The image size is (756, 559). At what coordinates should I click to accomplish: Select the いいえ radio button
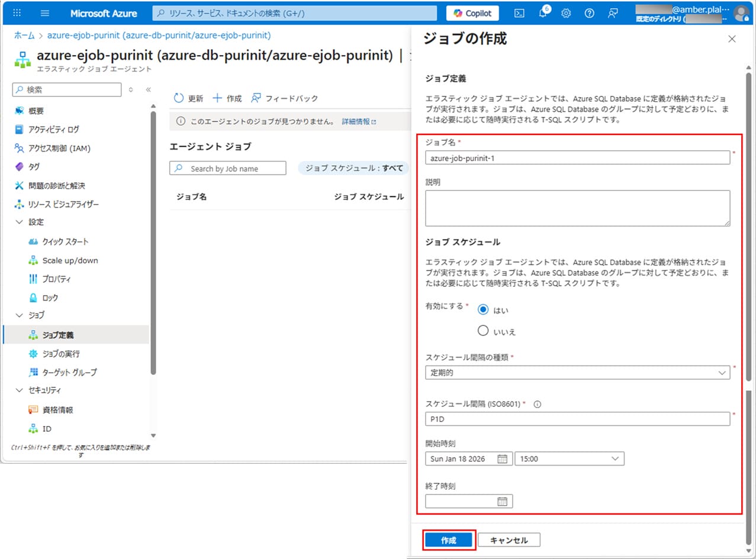(x=483, y=331)
